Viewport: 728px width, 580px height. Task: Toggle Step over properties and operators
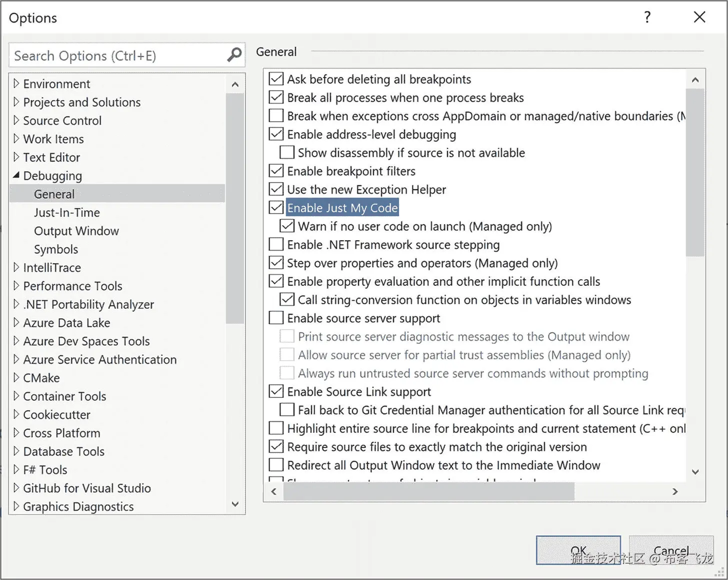pyautogui.click(x=276, y=263)
